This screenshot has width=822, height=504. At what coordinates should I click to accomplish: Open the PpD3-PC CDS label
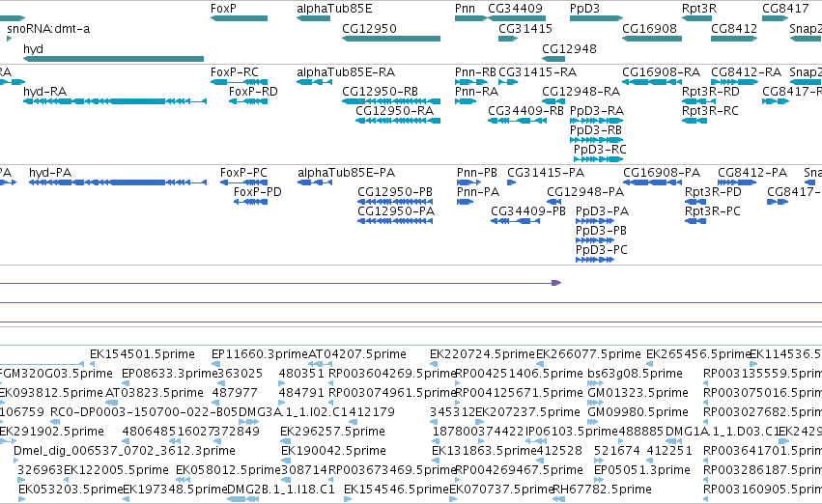point(602,250)
